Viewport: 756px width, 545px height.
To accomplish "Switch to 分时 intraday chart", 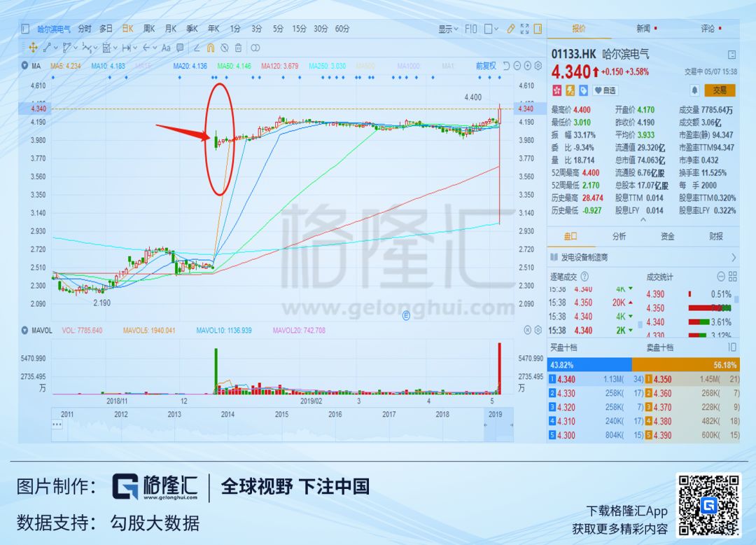I will tap(85, 29).
